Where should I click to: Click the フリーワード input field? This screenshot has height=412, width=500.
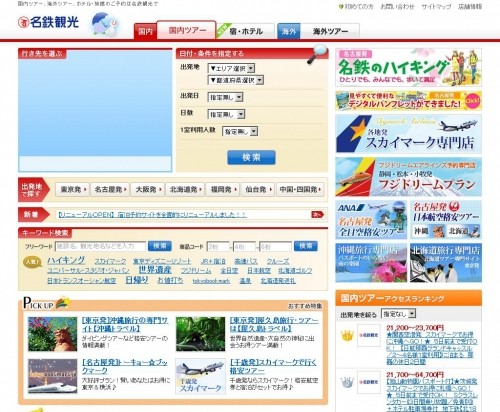[100, 246]
